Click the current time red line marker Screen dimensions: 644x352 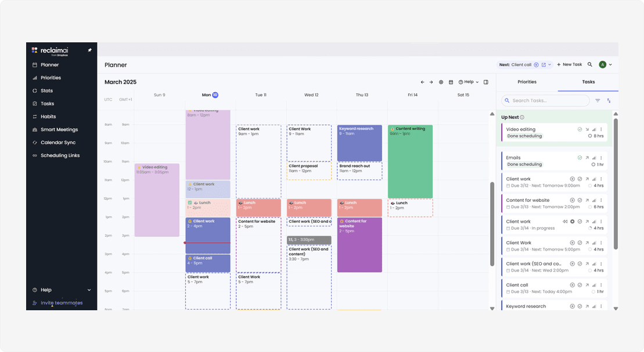click(x=207, y=243)
